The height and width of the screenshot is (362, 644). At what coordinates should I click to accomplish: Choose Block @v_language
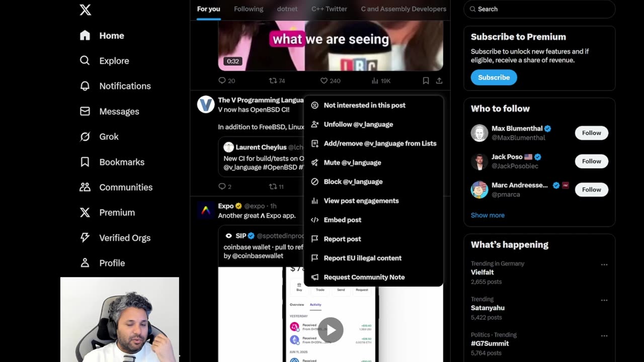pyautogui.click(x=373, y=182)
